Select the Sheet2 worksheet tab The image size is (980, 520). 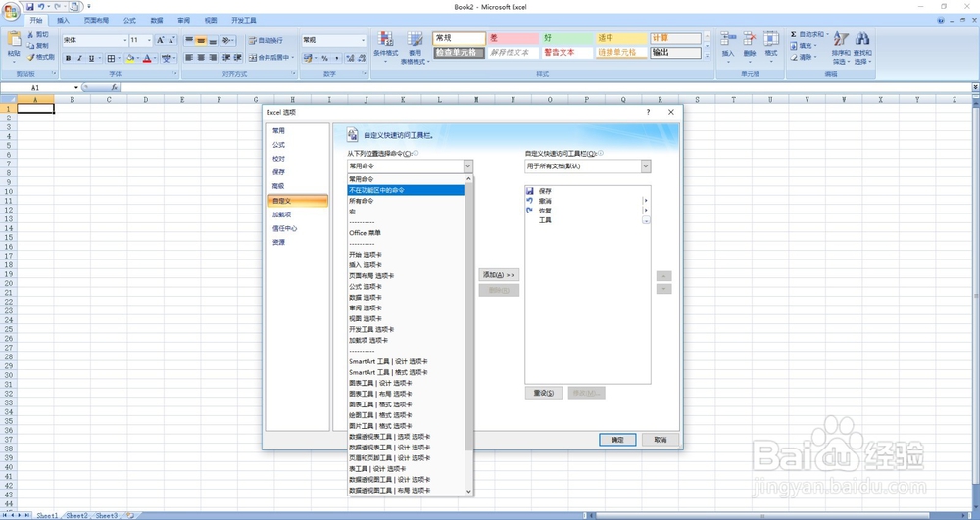tap(76, 516)
